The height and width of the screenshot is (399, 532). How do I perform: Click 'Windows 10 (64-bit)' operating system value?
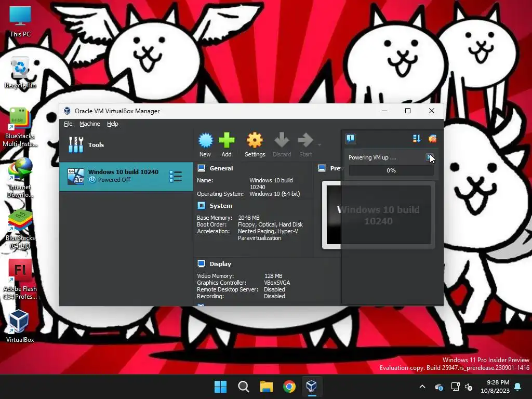tap(275, 194)
